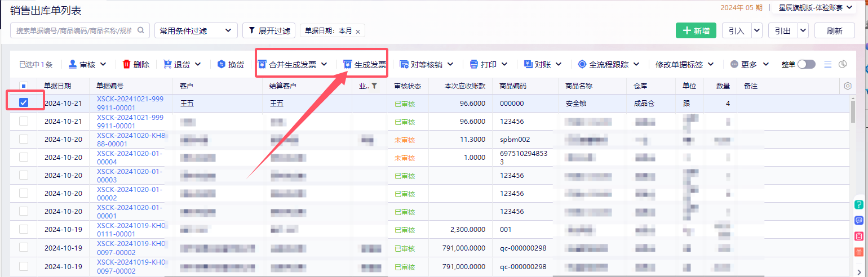The image size is (868, 277).
Task: Click the 未审核 status in spbm002 row
Action: coord(404,140)
